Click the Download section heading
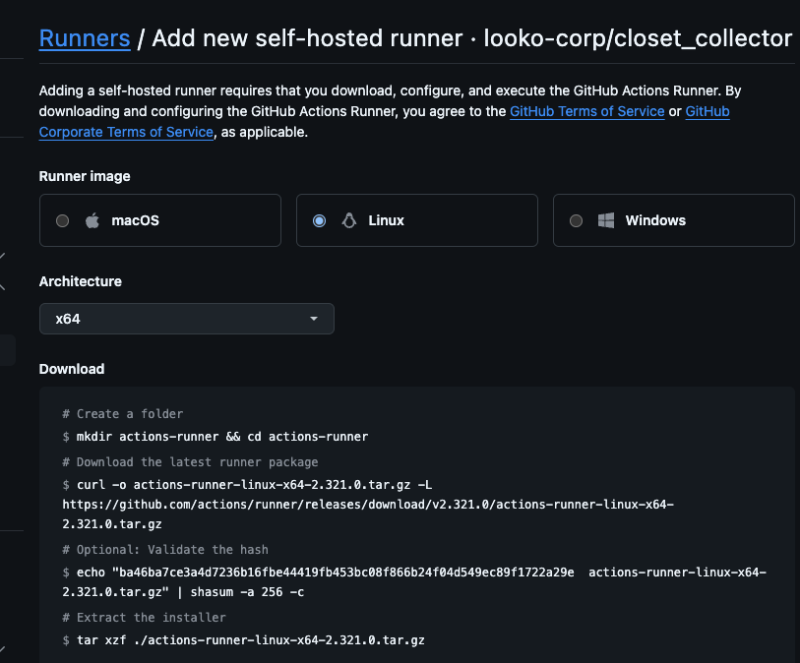Screen dimensions: 800x663 (x=72, y=369)
